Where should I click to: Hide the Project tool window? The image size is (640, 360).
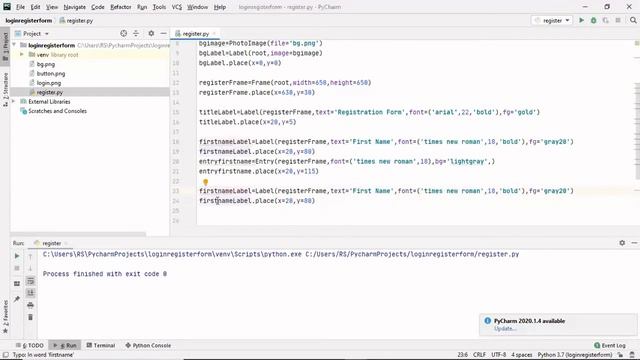click(163, 33)
